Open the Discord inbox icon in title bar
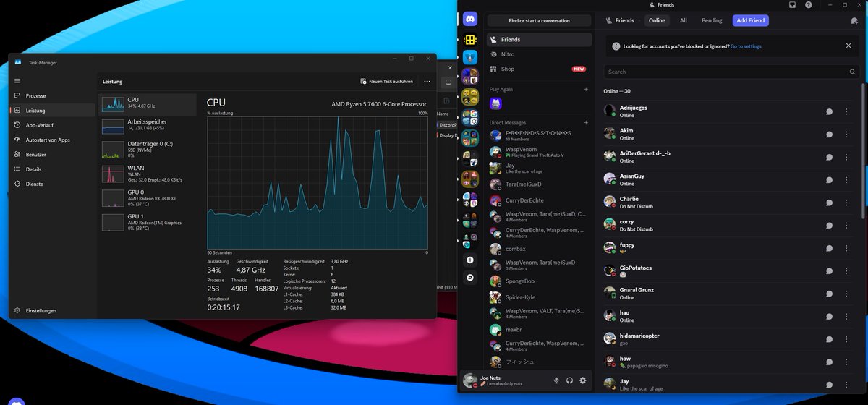The height and width of the screenshot is (405, 868). coord(793,4)
